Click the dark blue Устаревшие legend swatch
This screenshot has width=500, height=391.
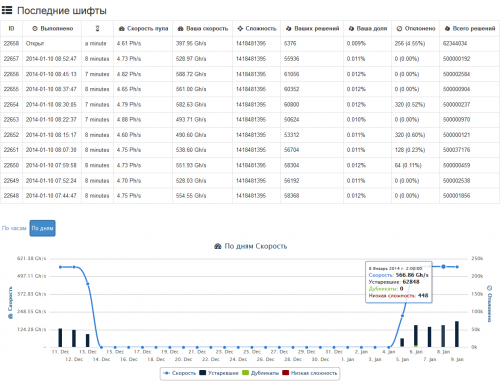point(203,373)
